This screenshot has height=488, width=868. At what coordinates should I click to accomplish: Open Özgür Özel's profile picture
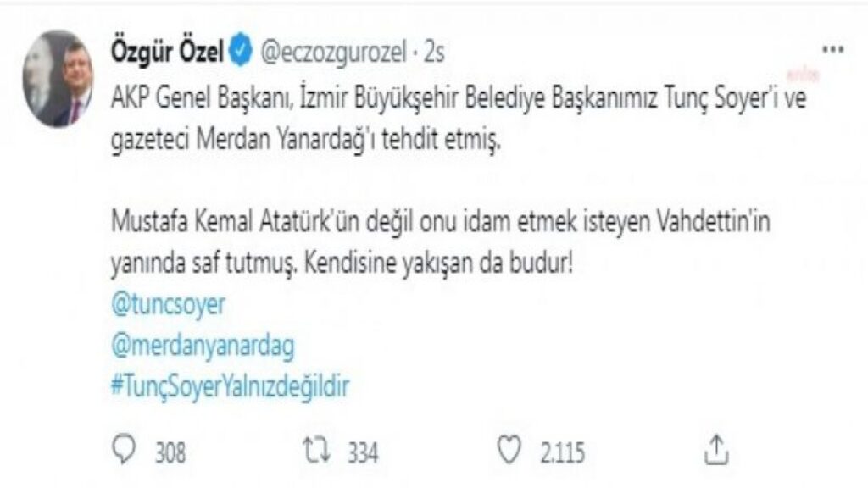(58, 79)
